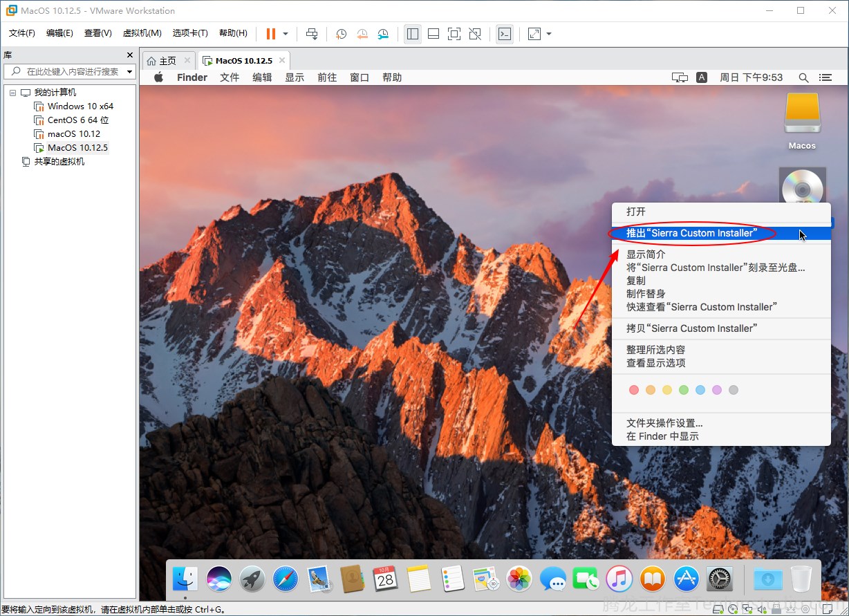Open the stretch display dropdown arrow
This screenshot has width=849, height=616.
(549, 34)
